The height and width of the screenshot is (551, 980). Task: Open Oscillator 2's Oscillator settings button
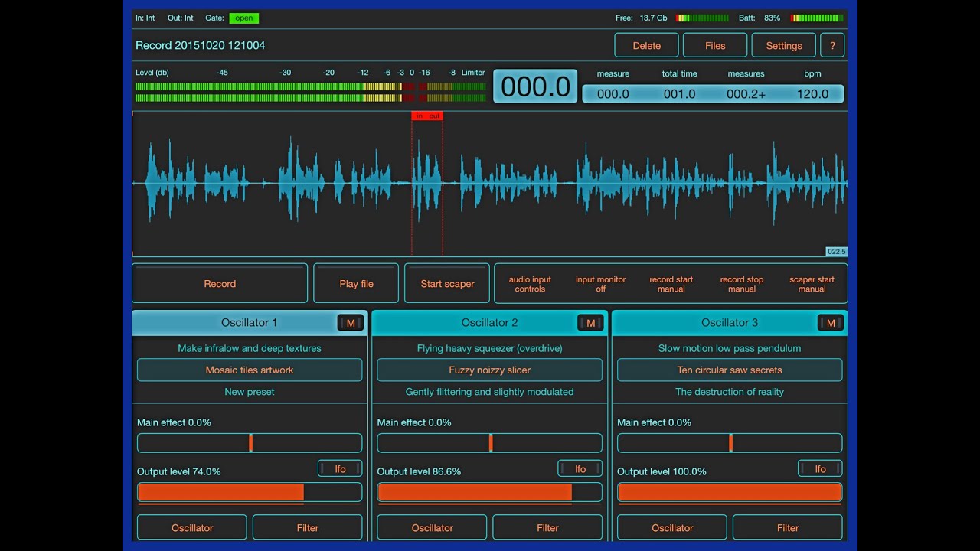coord(432,527)
